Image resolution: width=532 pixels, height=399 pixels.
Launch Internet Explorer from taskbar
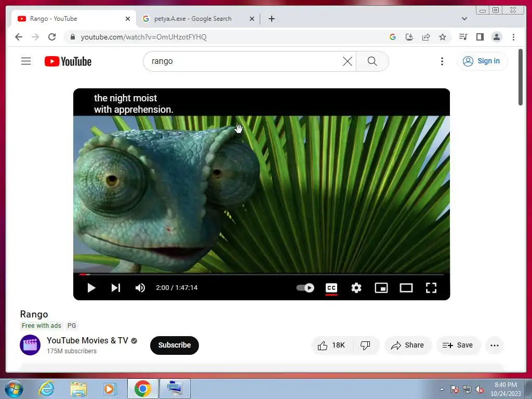(x=46, y=389)
